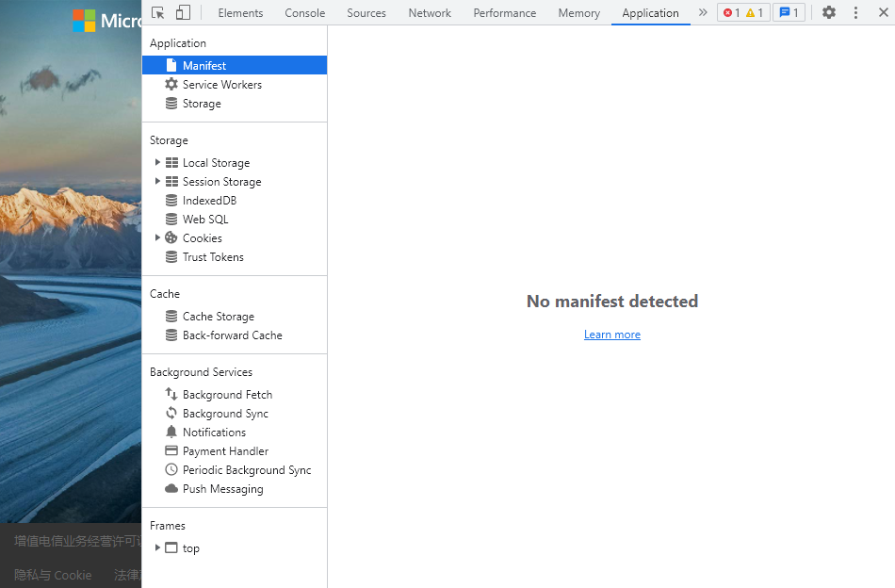Select Service Workers in the sidebar

(221, 85)
